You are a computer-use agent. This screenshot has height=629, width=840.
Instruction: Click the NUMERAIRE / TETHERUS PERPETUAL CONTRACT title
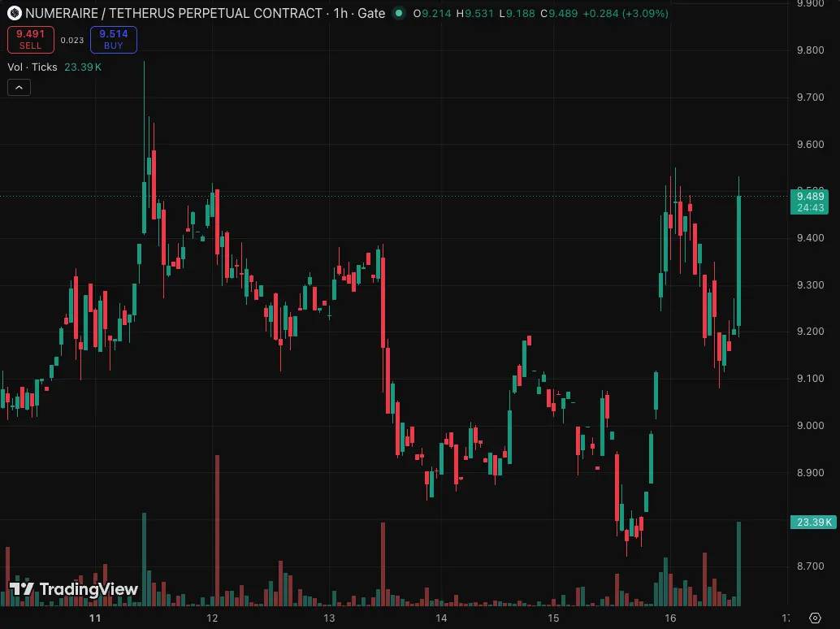[x=174, y=13]
